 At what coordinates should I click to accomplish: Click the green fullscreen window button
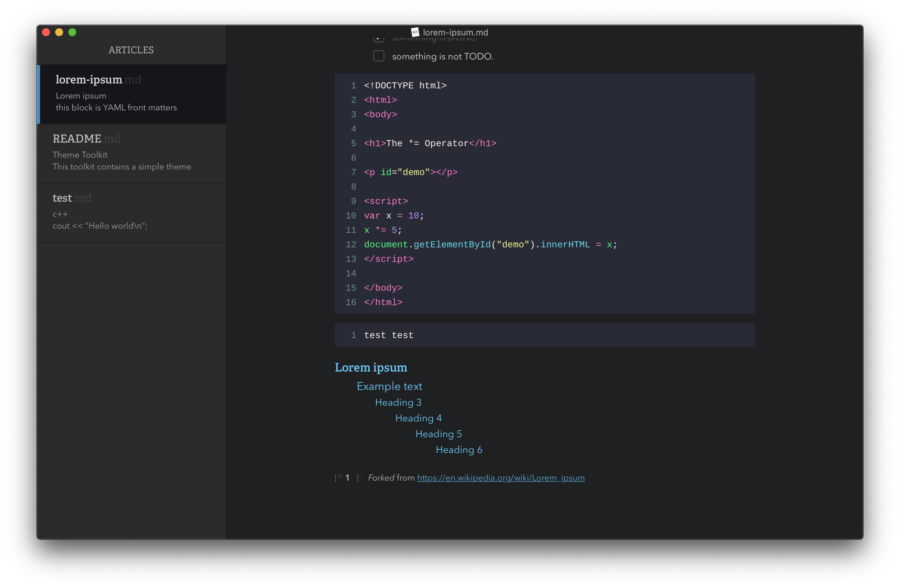72,32
